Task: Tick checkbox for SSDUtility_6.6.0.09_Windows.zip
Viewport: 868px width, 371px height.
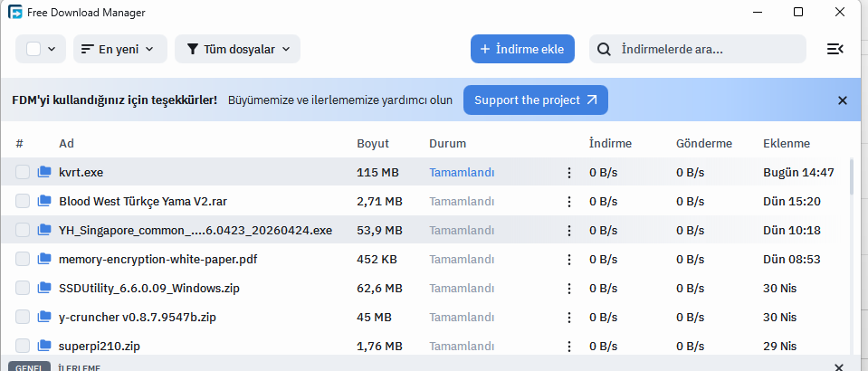Action: click(x=23, y=288)
